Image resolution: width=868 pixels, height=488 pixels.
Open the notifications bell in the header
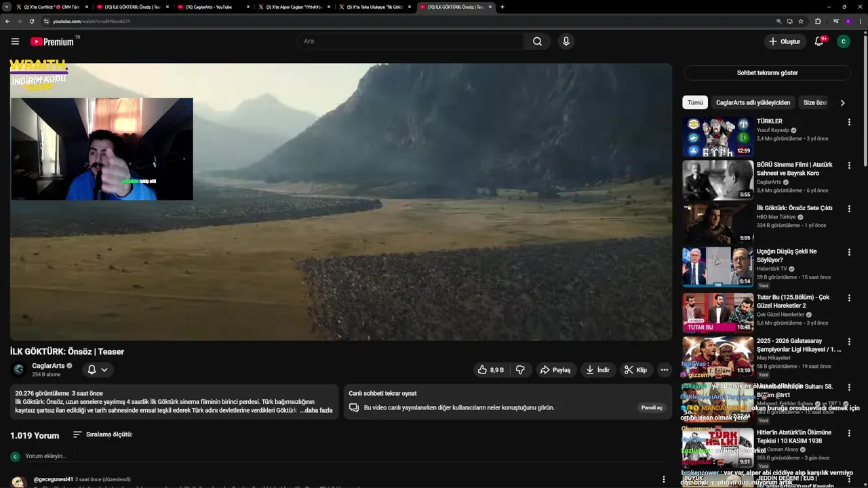(819, 41)
